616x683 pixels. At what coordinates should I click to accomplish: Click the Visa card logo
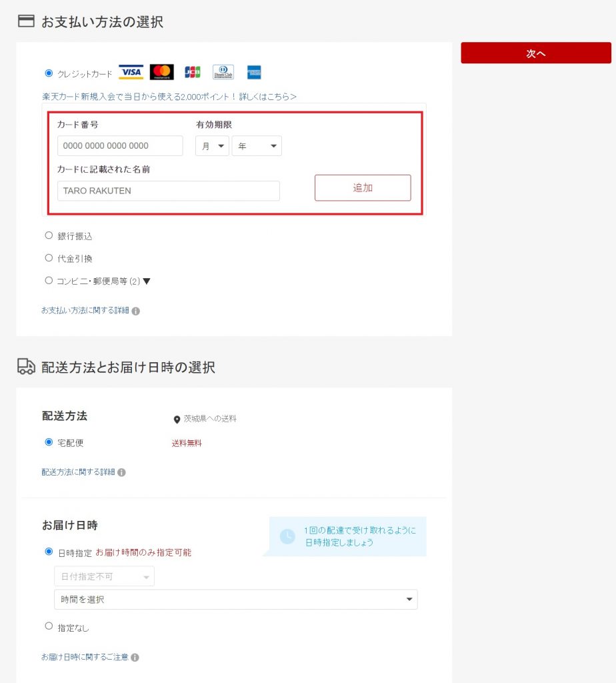coord(131,72)
